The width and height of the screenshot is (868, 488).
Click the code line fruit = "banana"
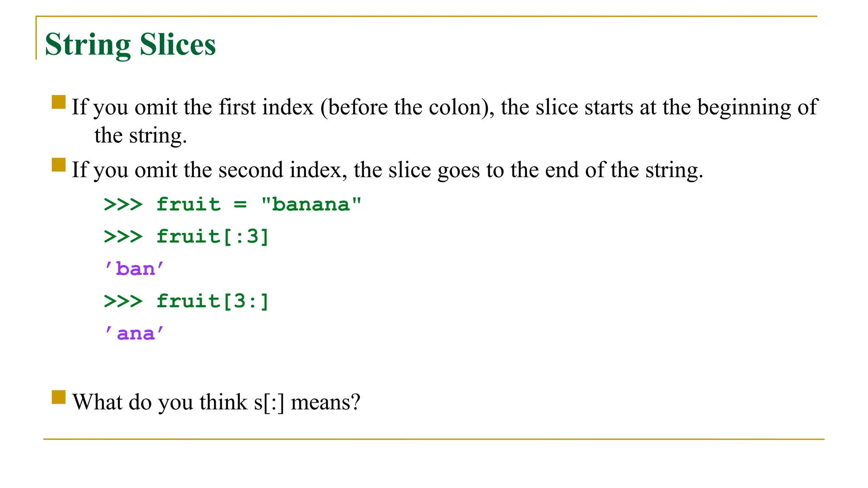point(232,205)
